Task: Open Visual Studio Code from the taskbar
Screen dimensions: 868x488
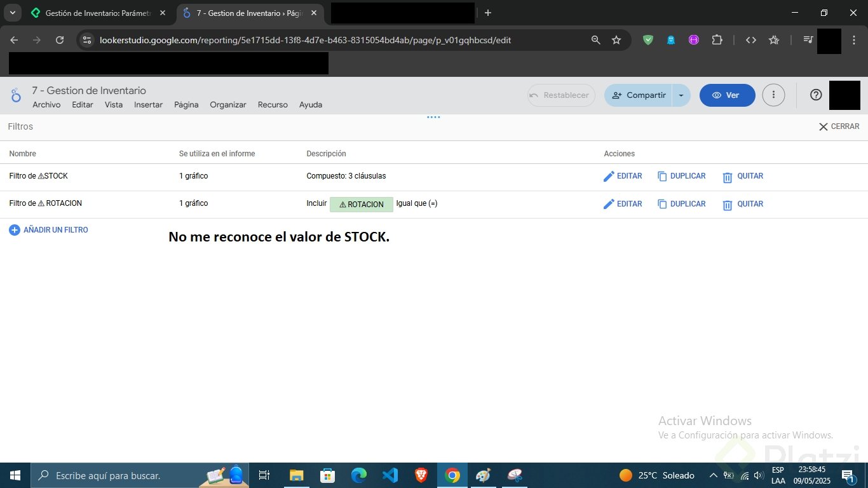Action: tap(390, 475)
